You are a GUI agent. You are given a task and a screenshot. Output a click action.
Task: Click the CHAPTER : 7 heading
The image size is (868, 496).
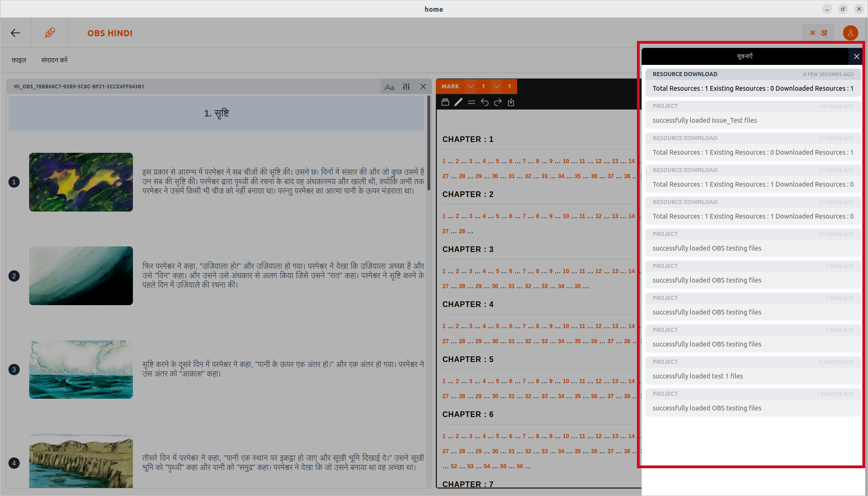click(468, 484)
